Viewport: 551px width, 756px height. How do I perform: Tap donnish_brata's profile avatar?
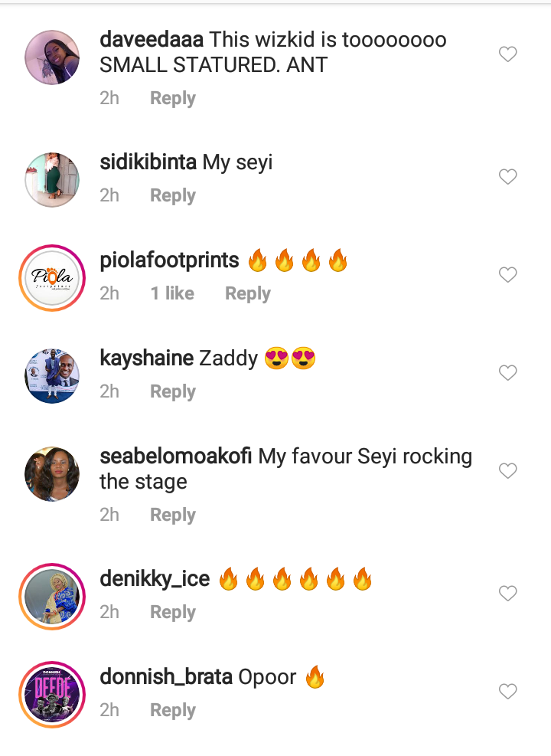[x=52, y=695]
